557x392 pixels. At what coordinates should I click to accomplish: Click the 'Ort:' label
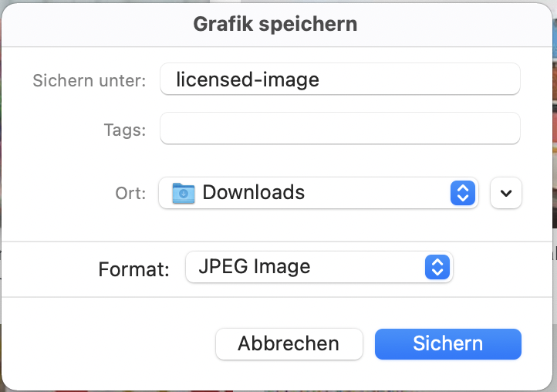click(130, 193)
